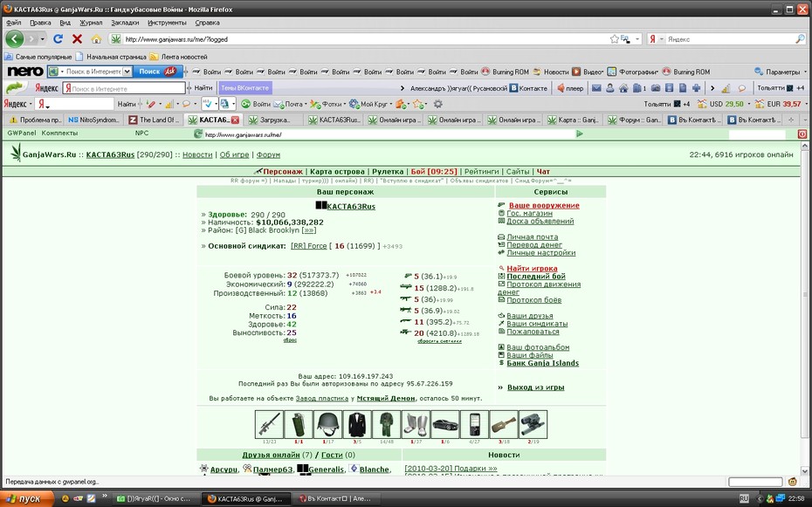Screen dimensions: 812x507
Task: Click the blue plus toolbar icon
Action: pyautogui.click(x=696, y=88)
